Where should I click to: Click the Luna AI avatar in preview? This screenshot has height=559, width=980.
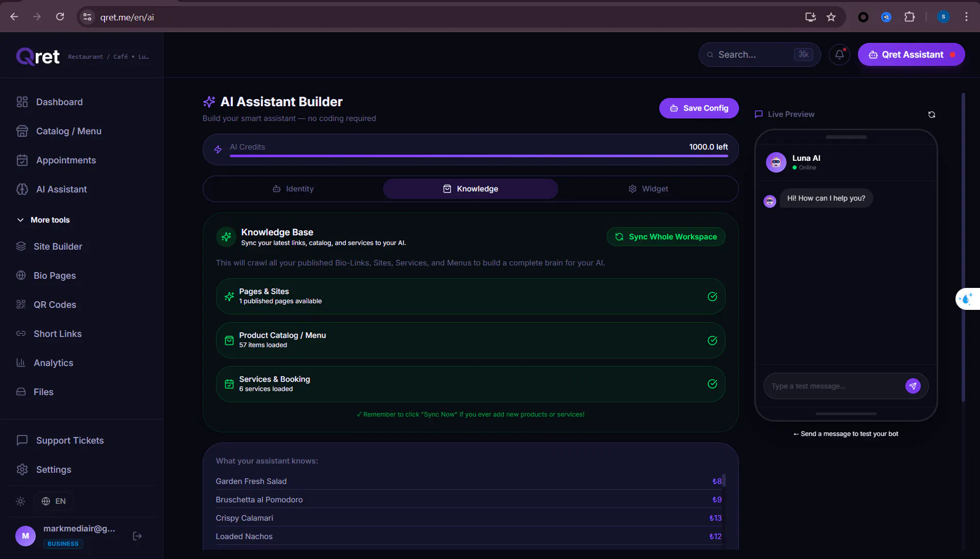776,162
